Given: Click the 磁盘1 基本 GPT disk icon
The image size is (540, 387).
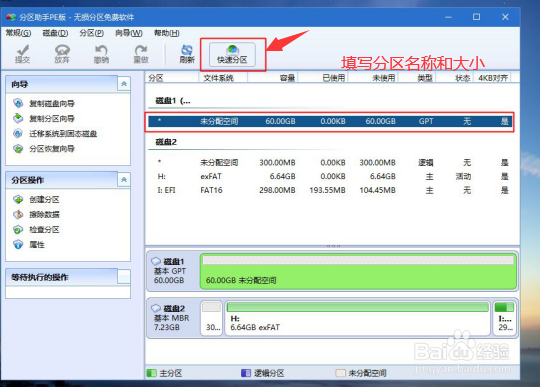Looking at the screenshot, I should click(156, 261).
